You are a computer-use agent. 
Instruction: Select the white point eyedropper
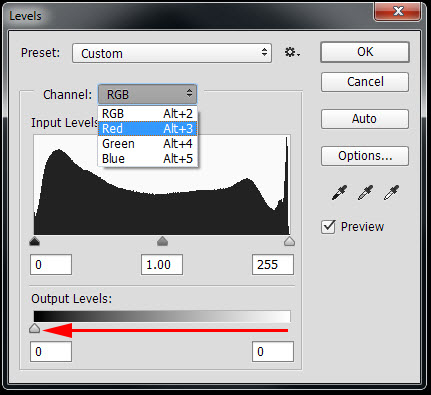391,193
